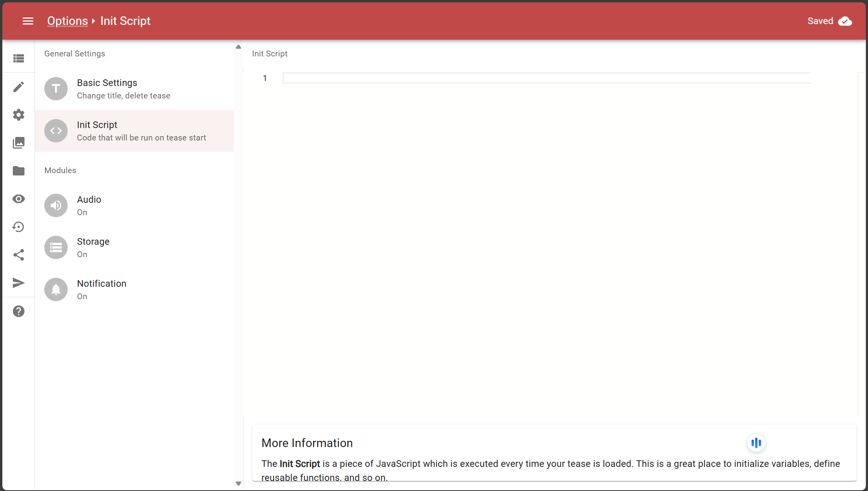Image resolution: width=868 pixels, height=491 pixels.
Task: Click the settings list scroll up arrow
Action: (x=238, y=47)
